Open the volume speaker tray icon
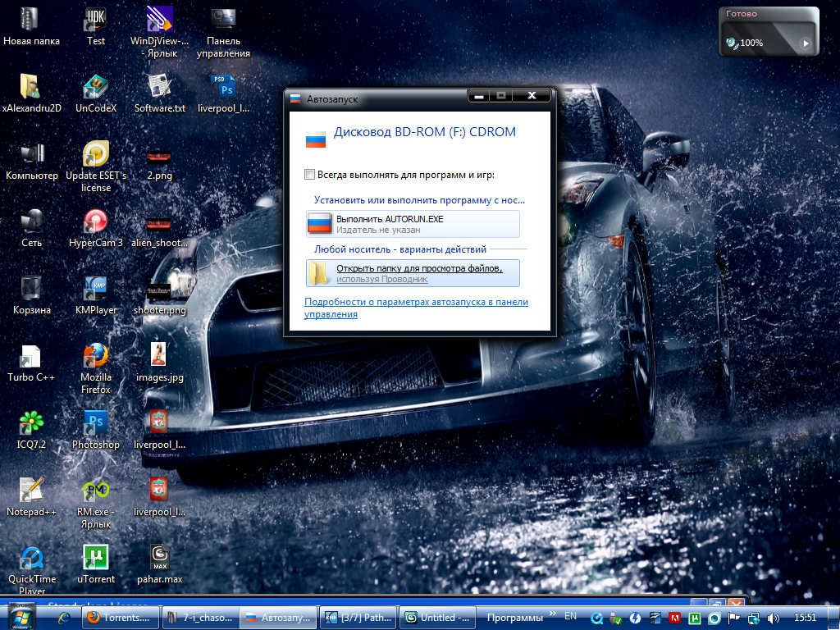This screenshot has height=630, width=840. (773, 619)
